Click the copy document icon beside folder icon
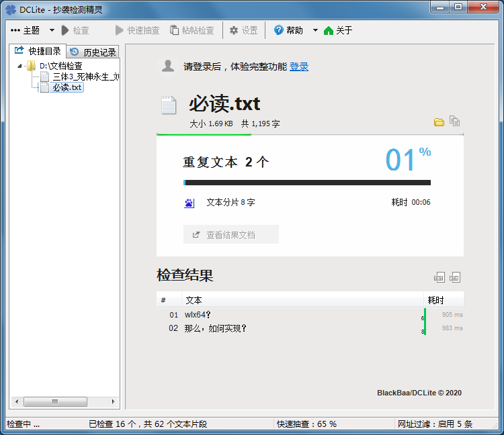 coord(454,121)
